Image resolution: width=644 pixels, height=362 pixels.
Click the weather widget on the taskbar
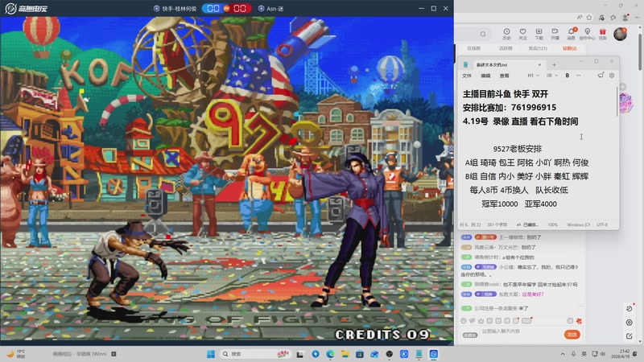pos(16,354)
